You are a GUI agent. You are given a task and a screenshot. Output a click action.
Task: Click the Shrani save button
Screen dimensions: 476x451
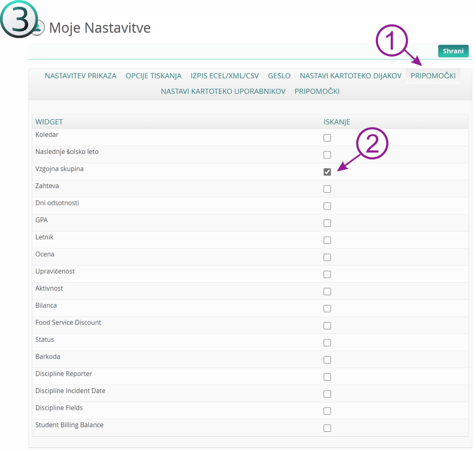click(x=453, y=51)
